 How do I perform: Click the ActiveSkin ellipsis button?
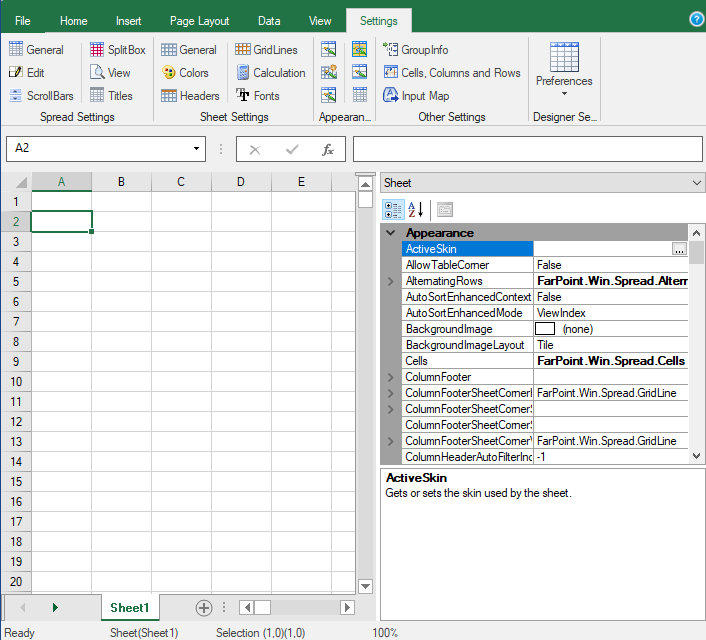679,249
